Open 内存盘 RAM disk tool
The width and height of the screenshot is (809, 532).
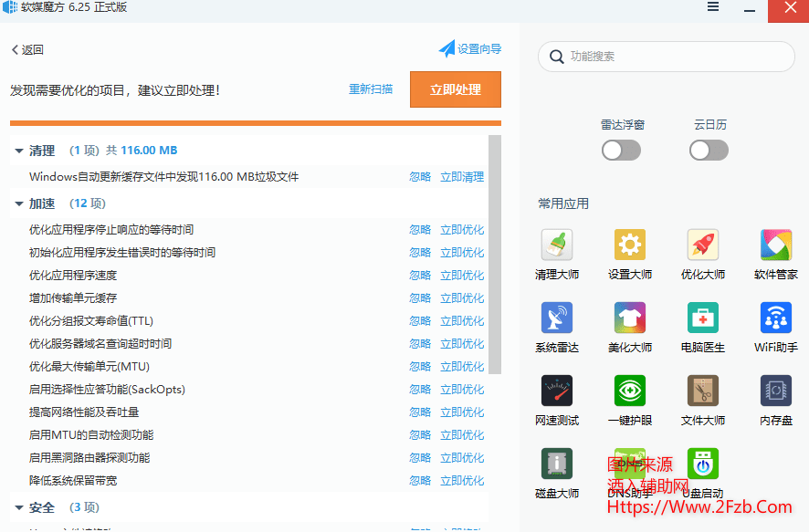[x=776, y=391]
